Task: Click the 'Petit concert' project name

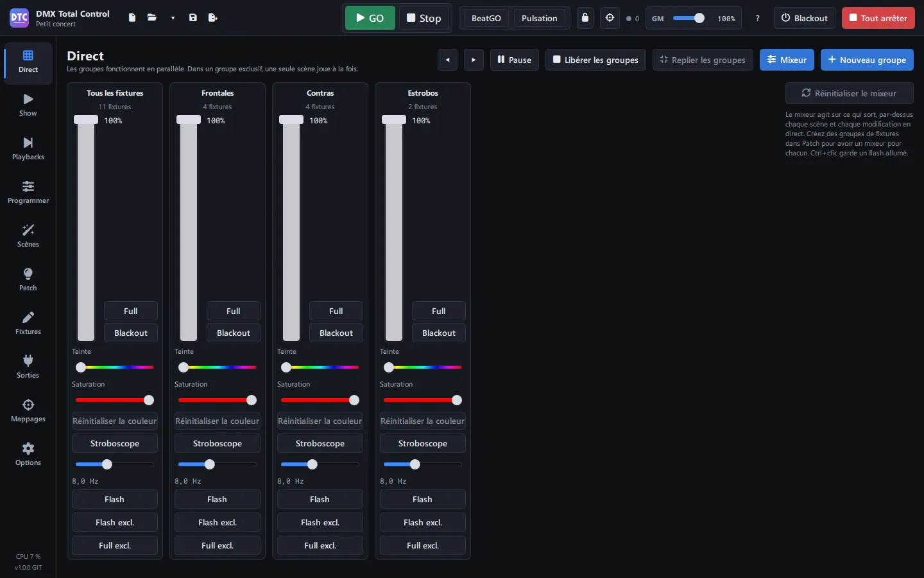Action: pos(56,24)
